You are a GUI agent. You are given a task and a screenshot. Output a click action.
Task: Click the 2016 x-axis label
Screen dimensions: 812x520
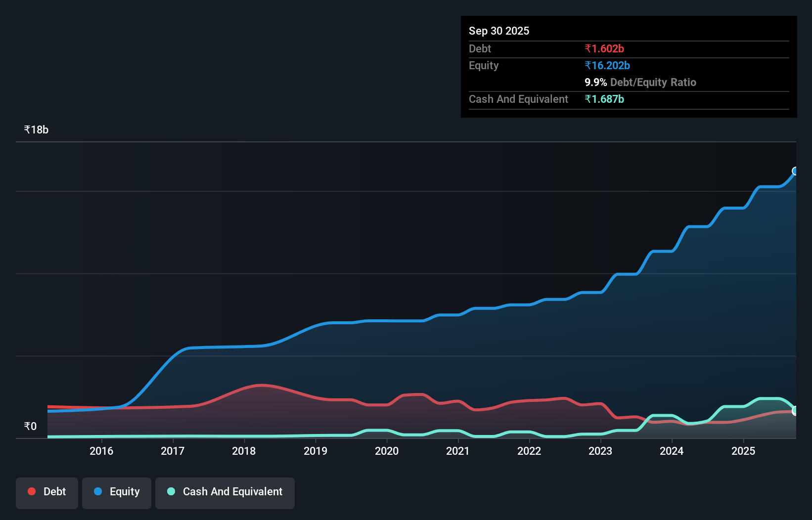coord(101,451)
